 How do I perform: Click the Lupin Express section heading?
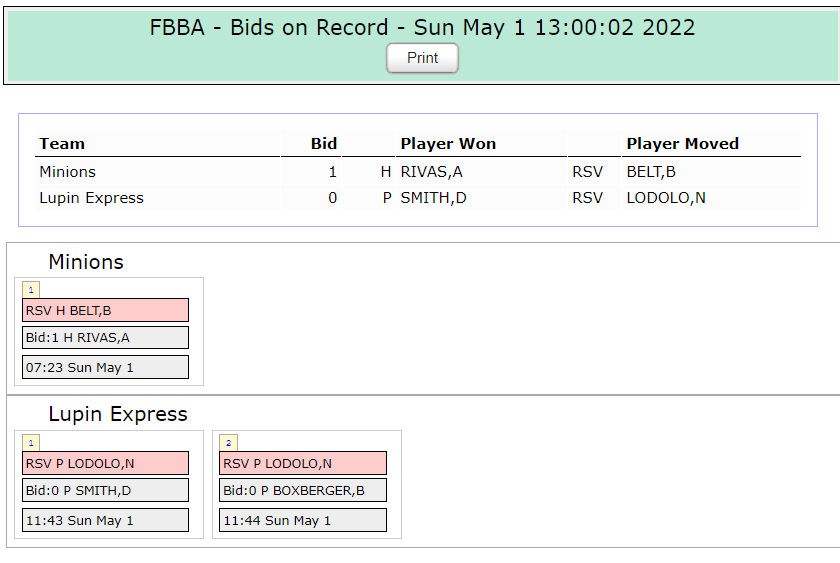point(118,414)
